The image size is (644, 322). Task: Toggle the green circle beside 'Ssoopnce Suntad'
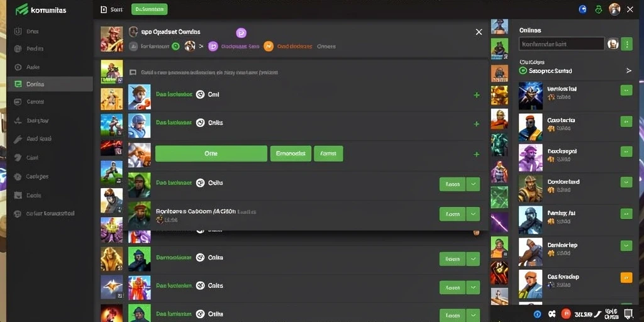[523, 70]
